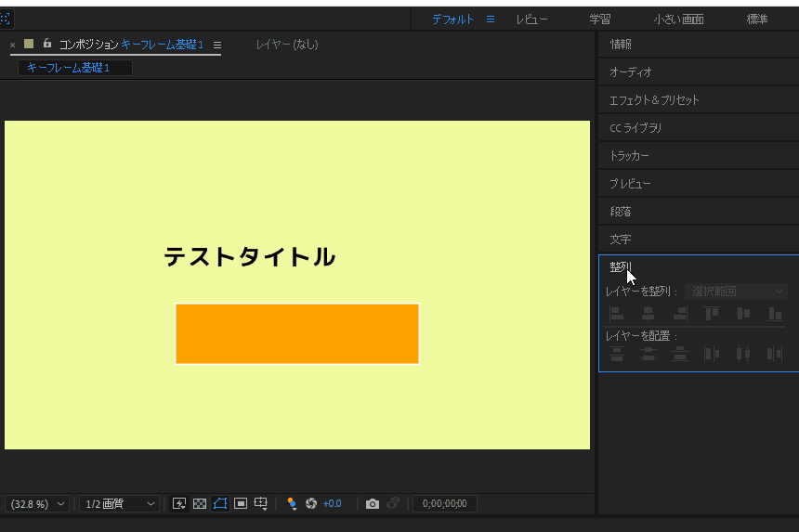Screen dimensions: 799x532
Task: Click the align vertical centers icon
Action: click(x=743, y=314)
